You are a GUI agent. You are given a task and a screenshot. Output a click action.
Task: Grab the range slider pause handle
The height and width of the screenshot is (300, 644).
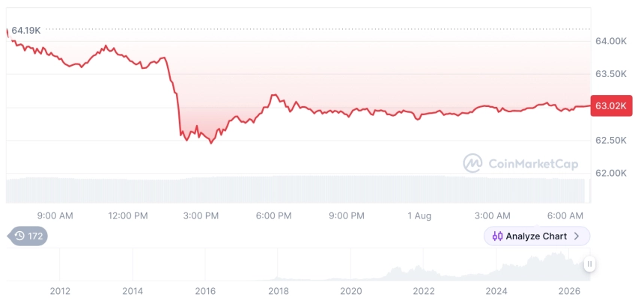tap(589, 264)
